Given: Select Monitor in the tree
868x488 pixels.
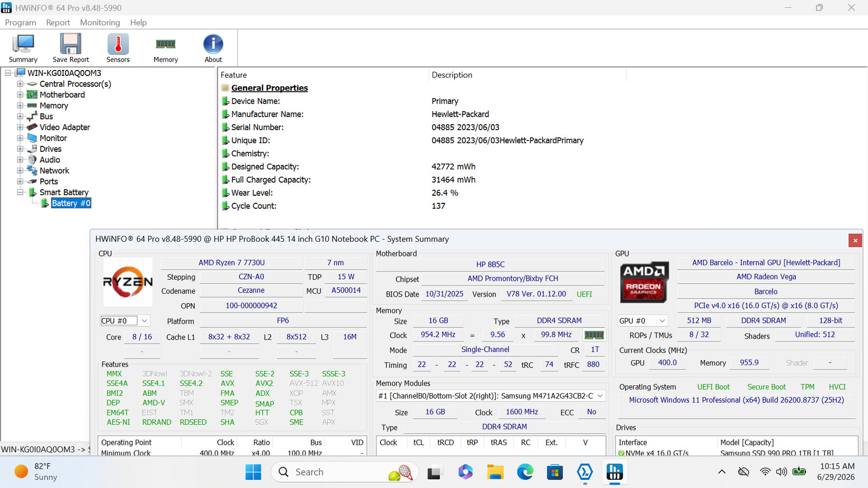Looking at the screenshot, I should click(x=53, y=138).
